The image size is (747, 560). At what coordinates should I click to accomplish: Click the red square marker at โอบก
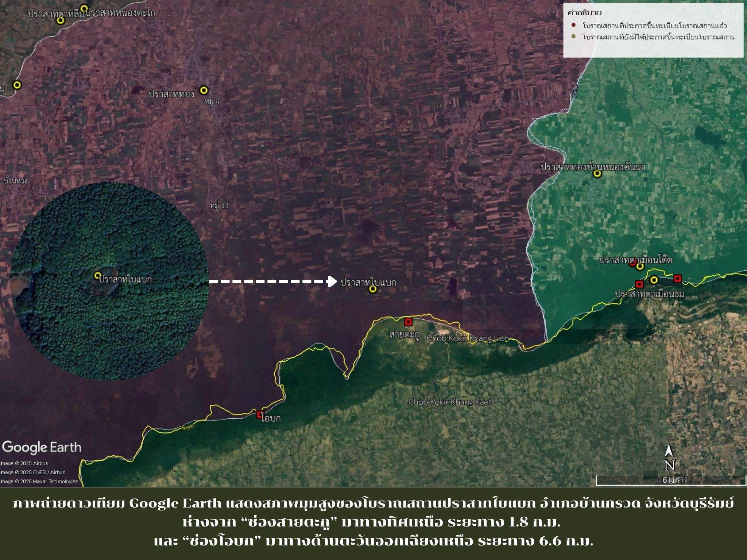point(260,414)
